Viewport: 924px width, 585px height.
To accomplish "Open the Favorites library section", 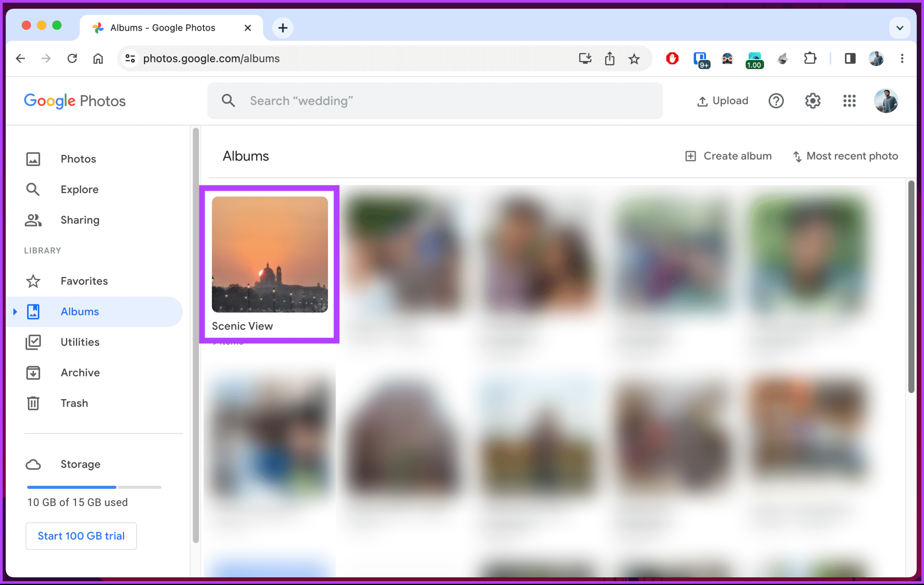I will click(x=84, y=281).
